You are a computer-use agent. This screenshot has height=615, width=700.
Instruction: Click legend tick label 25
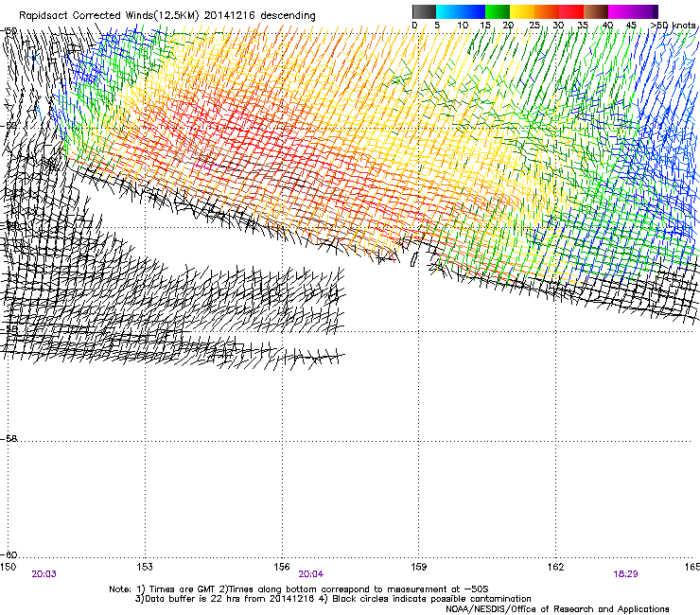(534, 26)
